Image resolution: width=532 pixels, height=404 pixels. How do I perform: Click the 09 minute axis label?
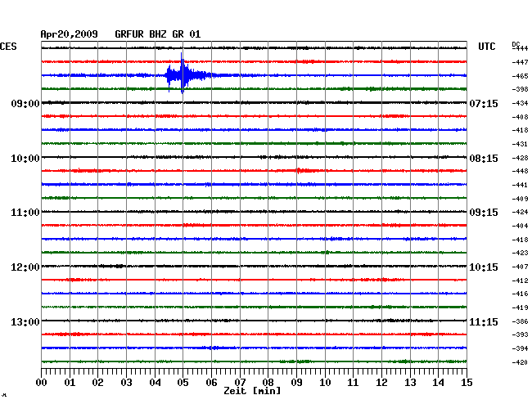(x=296, y=383)
